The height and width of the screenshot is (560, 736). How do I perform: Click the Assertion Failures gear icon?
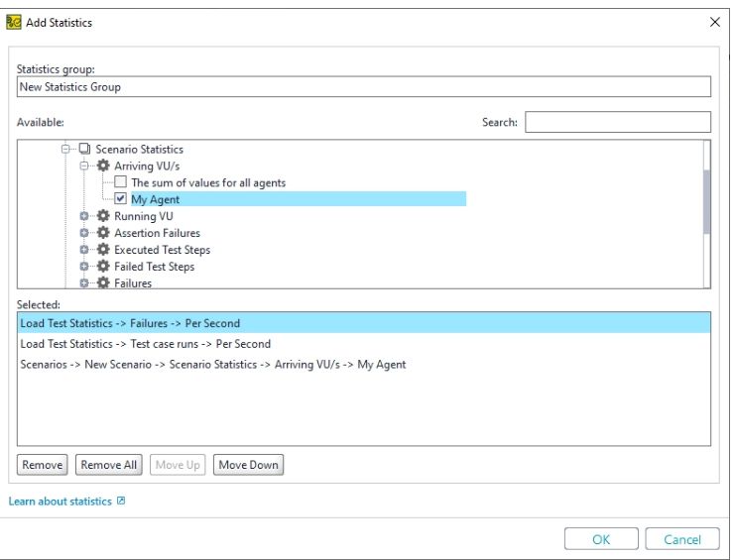(103, 233)
